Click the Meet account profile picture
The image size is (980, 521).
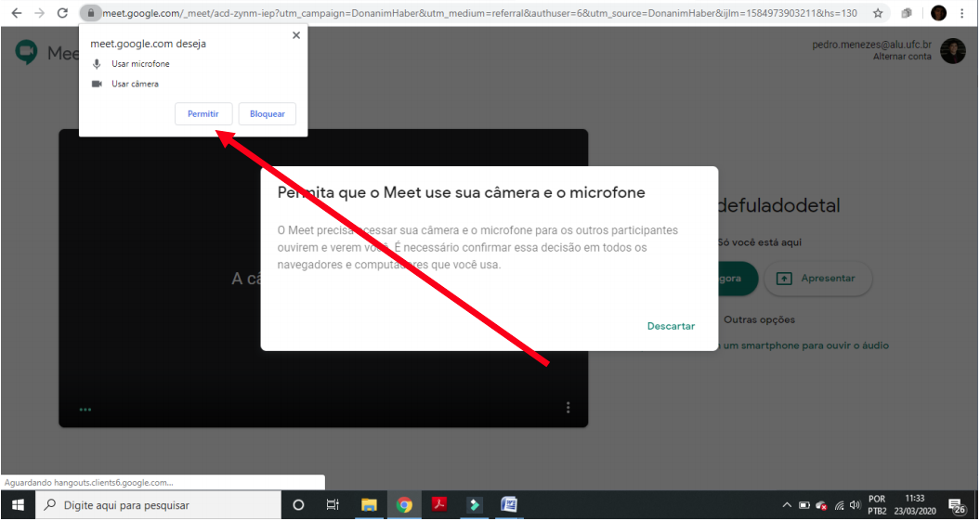952,50
